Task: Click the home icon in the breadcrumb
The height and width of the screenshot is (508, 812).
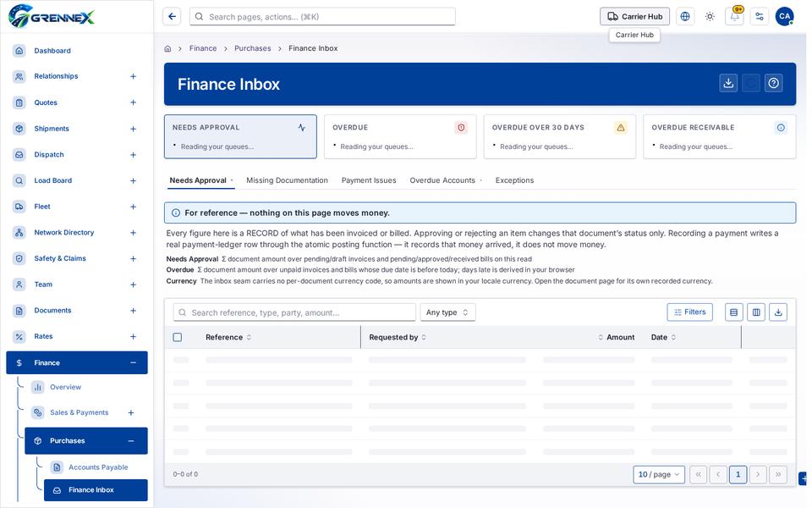Action: click(167, 49)
